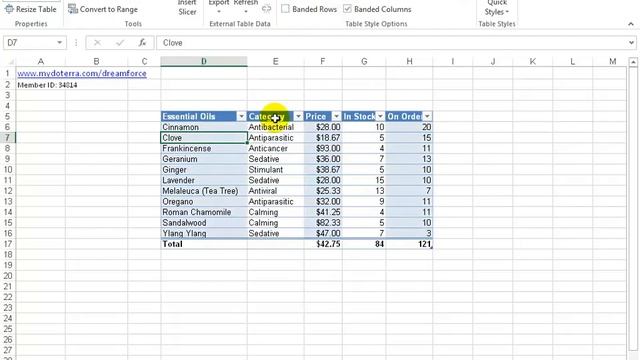The height and width of the screenshot is (360, 640).
Task: Open the Name Box dropdown arrow
Action: [x=60, y=42]
